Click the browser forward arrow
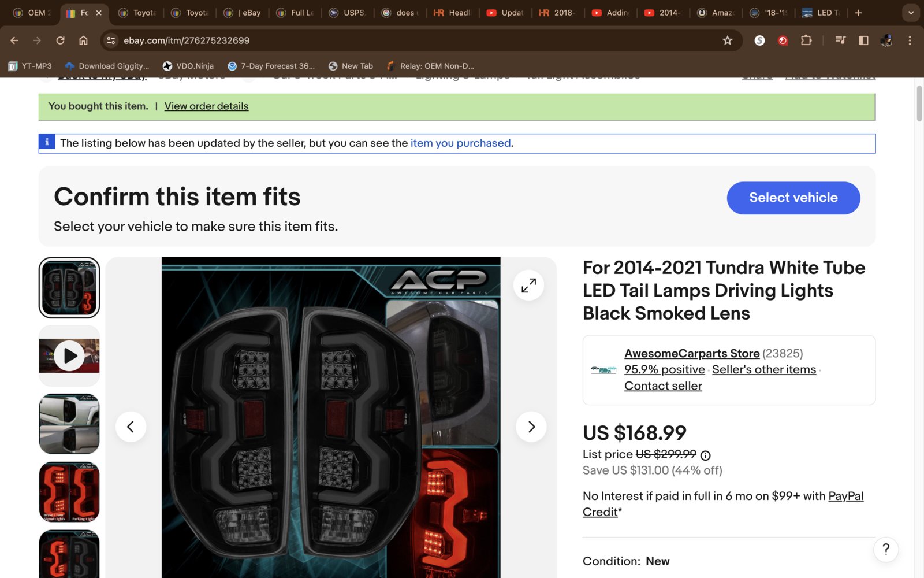This screenshot has height=578, width=924. pyautogui.click(x=37, y=40)
